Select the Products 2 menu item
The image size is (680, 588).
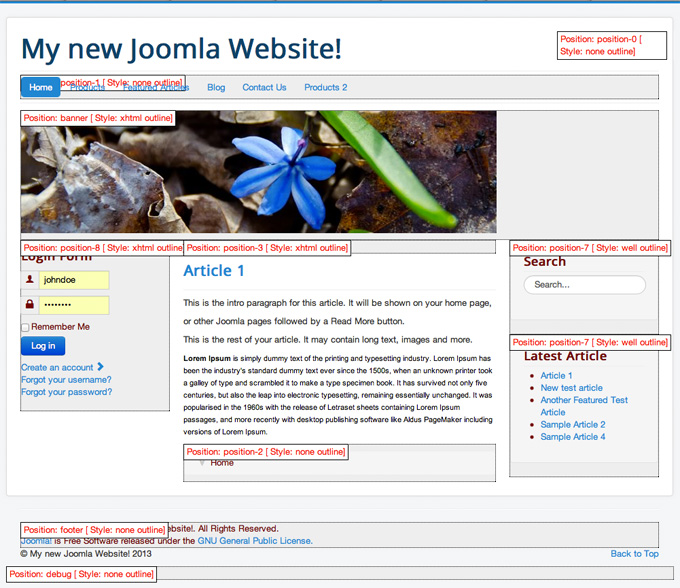(326, 87)
